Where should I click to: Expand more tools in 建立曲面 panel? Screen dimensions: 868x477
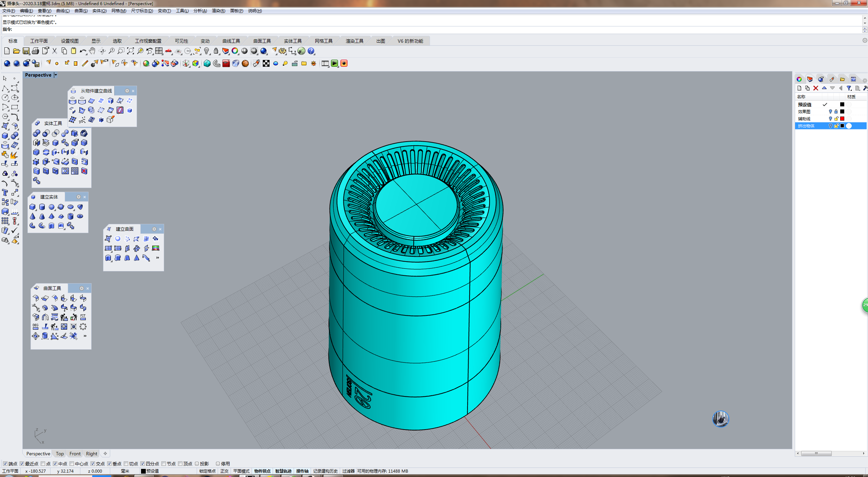coord(157,258)
